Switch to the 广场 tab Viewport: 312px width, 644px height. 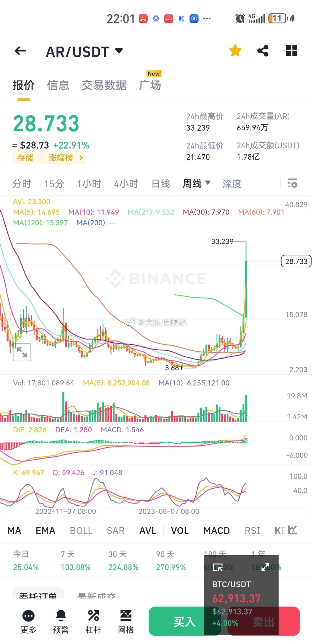[150, 85]
